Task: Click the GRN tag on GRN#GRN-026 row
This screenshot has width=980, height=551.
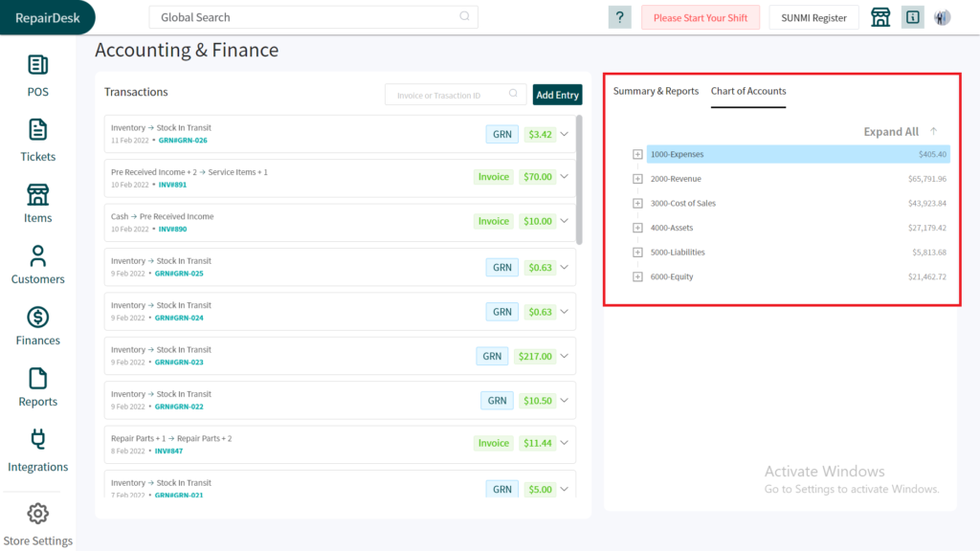Action: (x=501, y=134)
